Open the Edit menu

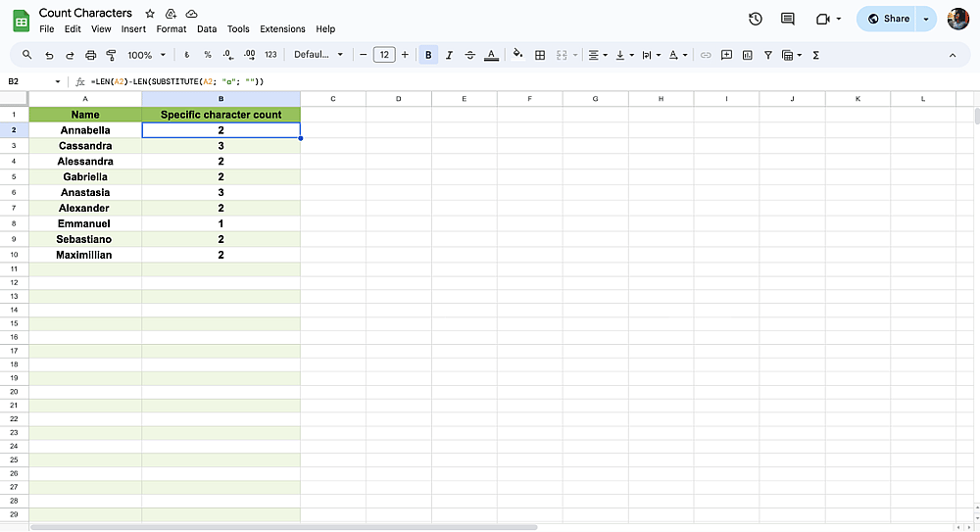[73, 28]
